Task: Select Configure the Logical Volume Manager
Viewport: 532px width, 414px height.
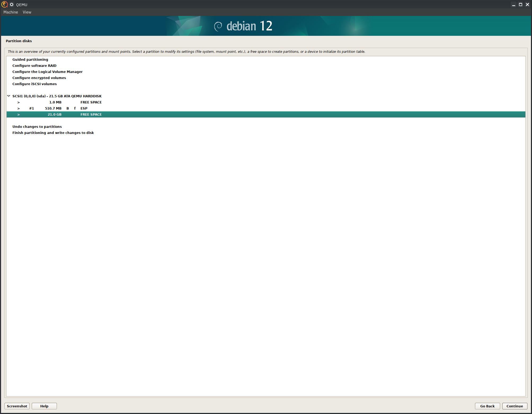Action: 266,72
